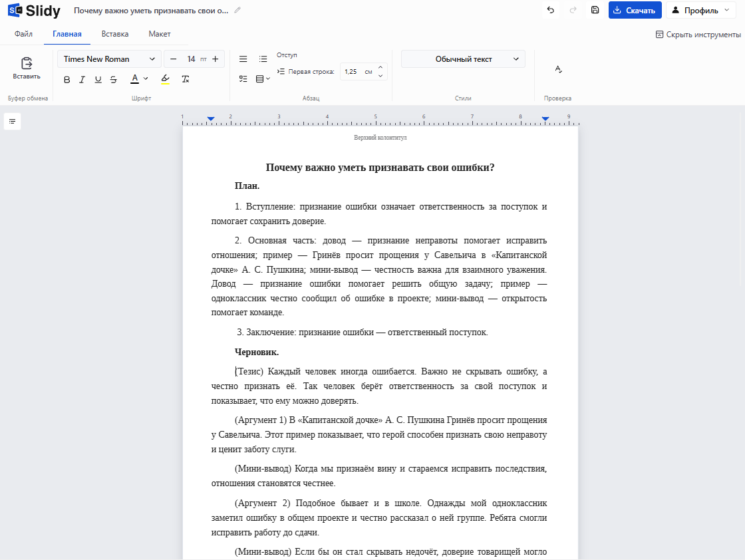Open the Файл menu tab
The image size is (745, 560).
click(x=23, y=34)
